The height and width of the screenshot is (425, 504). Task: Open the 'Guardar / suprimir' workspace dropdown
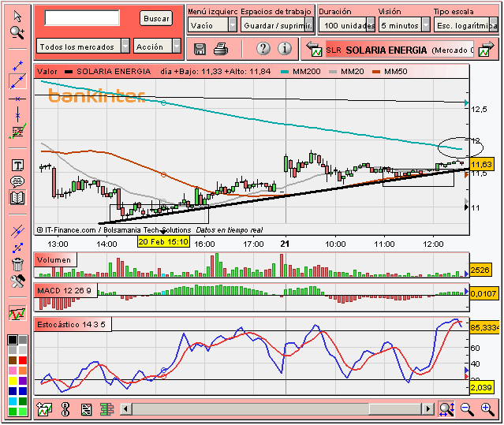coord(277,24)
